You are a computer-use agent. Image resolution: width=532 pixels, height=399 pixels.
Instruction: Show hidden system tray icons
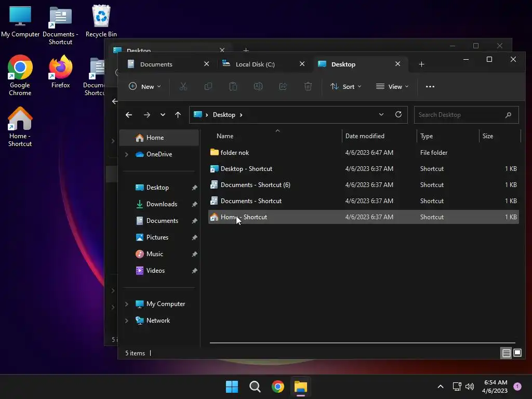(x=441, y=387)
